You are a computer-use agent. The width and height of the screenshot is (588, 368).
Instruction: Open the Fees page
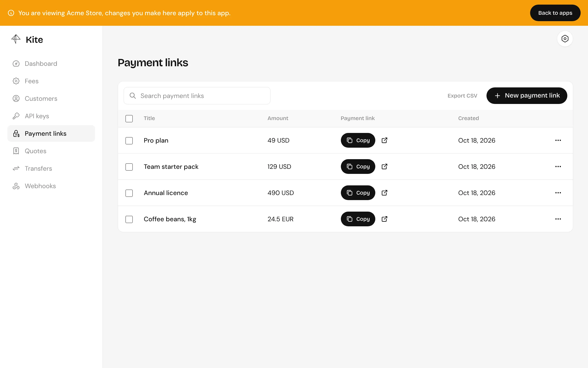pyautogui.click(x=51, y=81)
